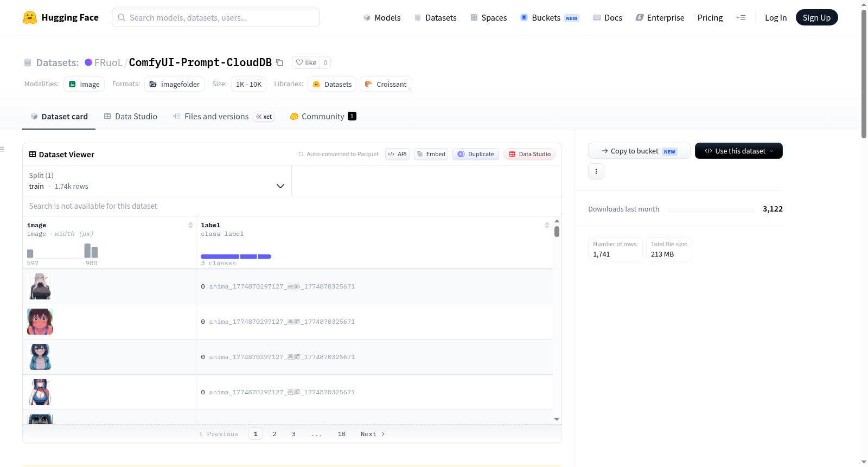The image size is (868, 467).
Task: Duplicate the dataset
Action: 475,154
